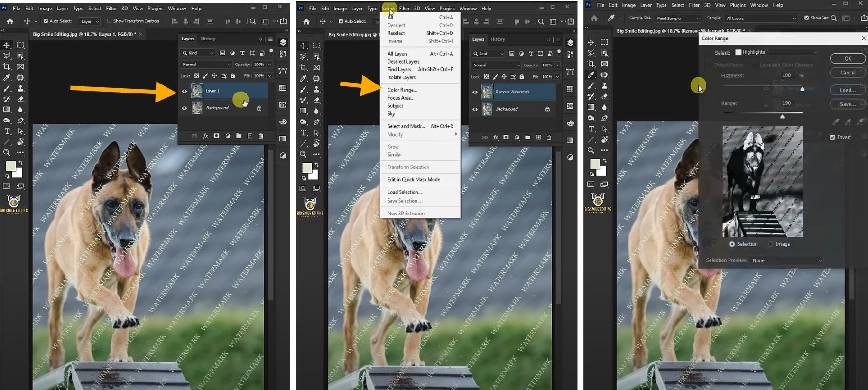Choose the Blur tool in right window toolbar
The image size is (868, 390).
tap(605, 107)
